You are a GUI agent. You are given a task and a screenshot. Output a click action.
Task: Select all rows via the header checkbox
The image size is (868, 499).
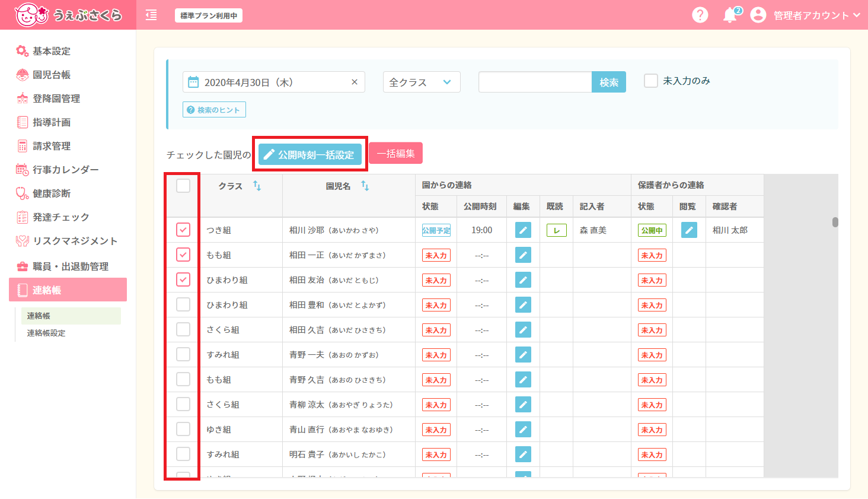click(x=182, y=186)
